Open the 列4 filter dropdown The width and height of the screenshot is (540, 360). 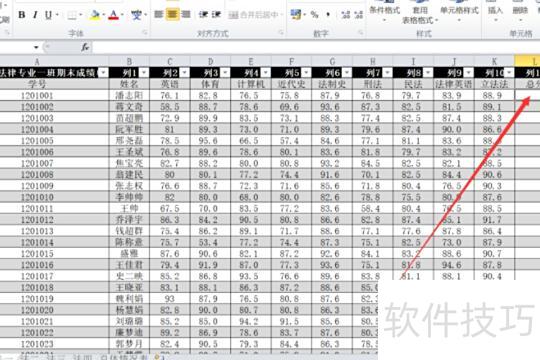(x=266, y=73)
